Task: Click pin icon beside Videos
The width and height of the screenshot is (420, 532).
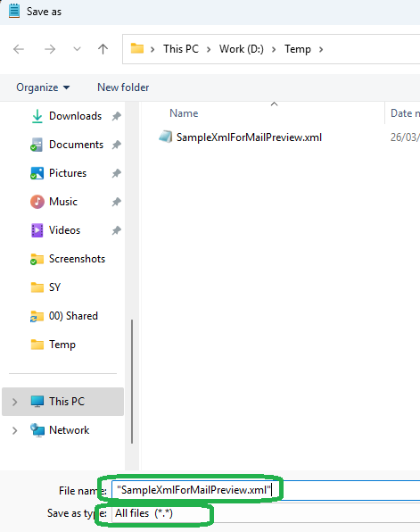Action: tap(117, 230)
